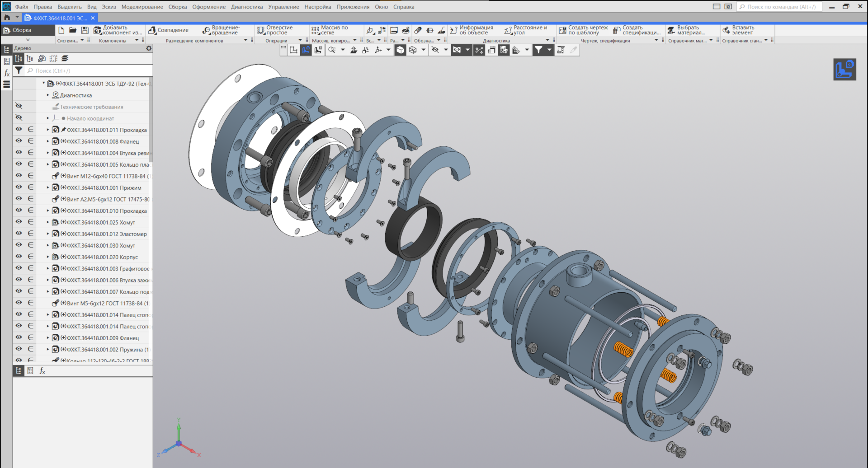
Task: Open a file with the folder icon
Action: [x=73, y=30]
